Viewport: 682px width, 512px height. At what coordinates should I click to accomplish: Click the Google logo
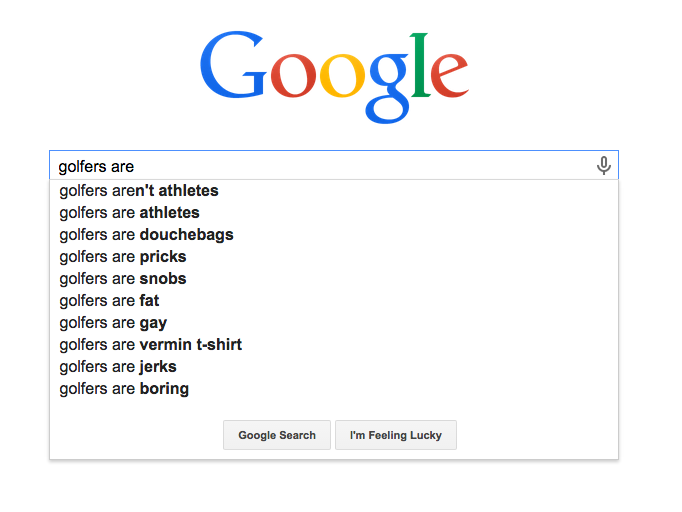334,77
